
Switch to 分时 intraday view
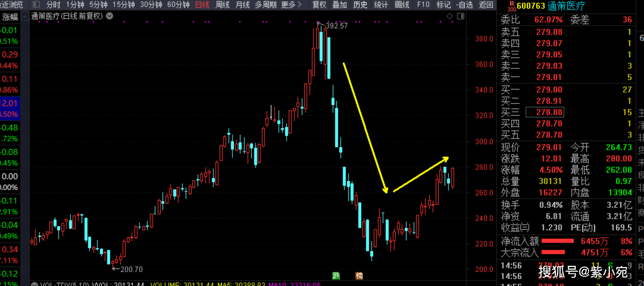(x=53, y=5)
